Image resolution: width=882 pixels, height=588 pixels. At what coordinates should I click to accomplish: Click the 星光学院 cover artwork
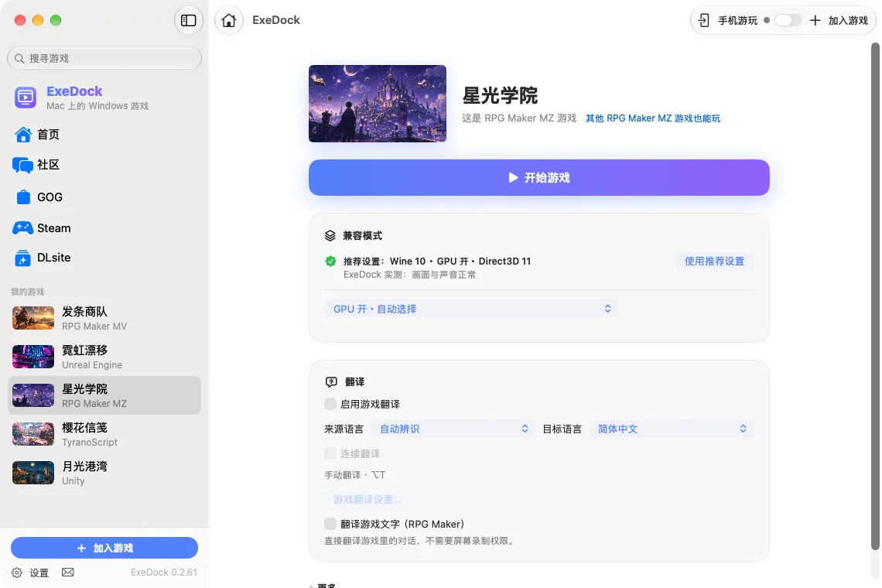click(x=378, y=104)
